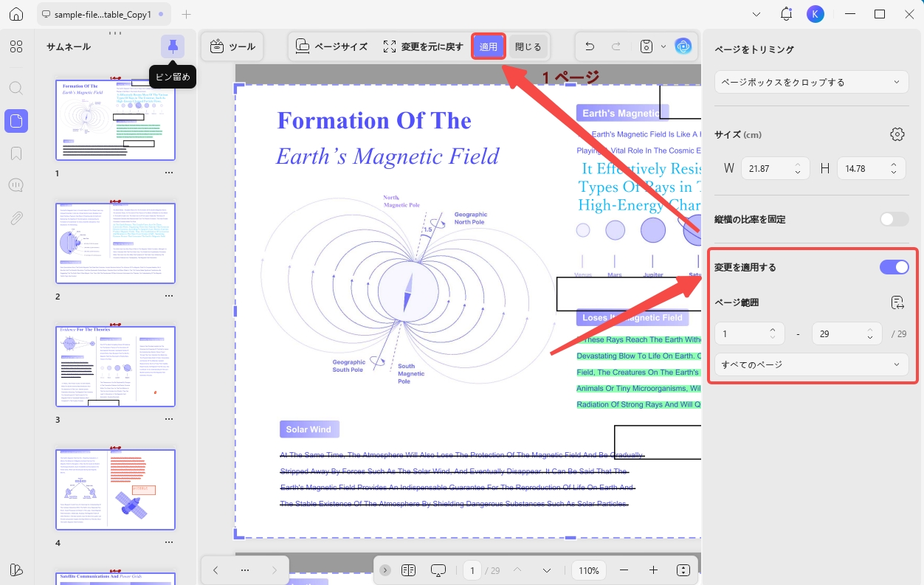Open the tab list chevron in title bar
Image resolution: width=924 pixels, height=585 pixels.
pos(756,14)
